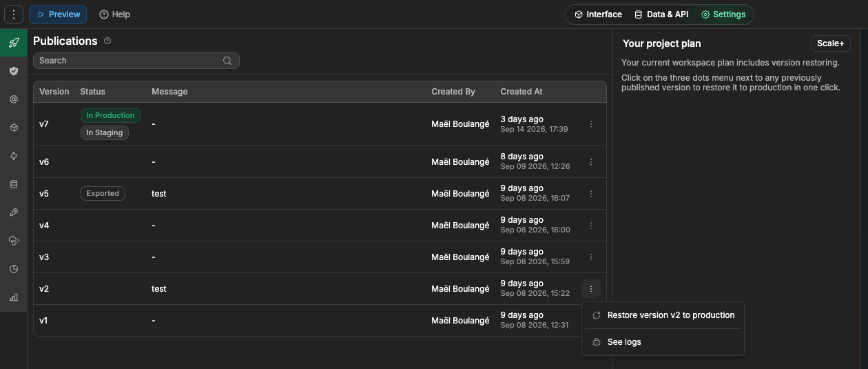Open the three-dot menu for v4
Image resolution: width=868 pixels, height=369 pixels.
591,226
